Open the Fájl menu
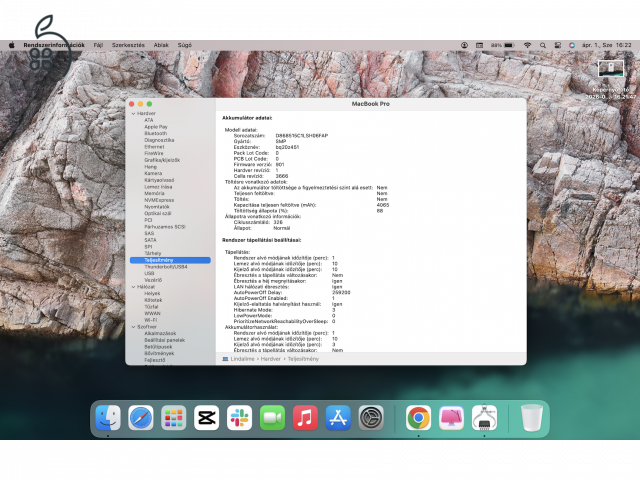Viewport: 640px width, 480px height. coord(98,45)
